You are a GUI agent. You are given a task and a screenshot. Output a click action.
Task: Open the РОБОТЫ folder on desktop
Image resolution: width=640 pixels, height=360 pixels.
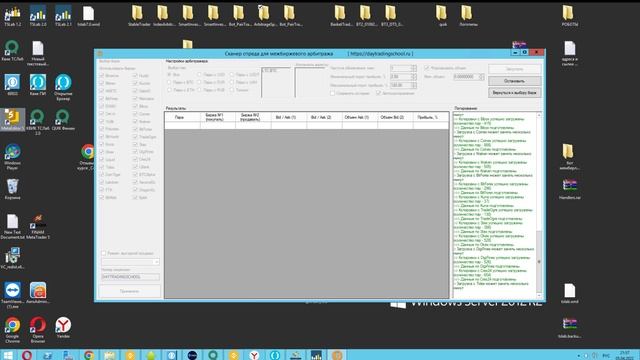[569, 16]
